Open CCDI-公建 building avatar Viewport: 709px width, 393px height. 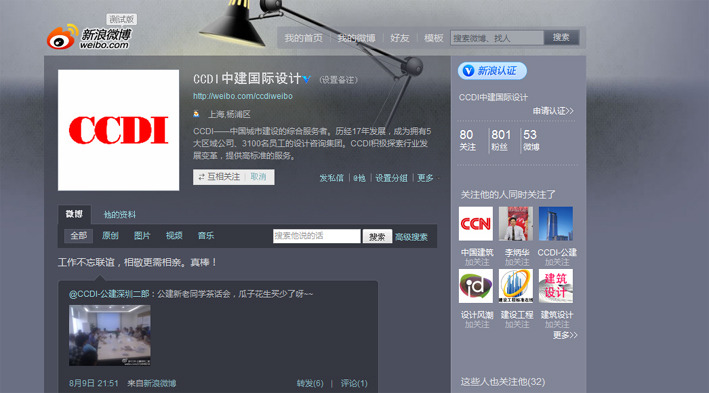click(x=556, y=223)
